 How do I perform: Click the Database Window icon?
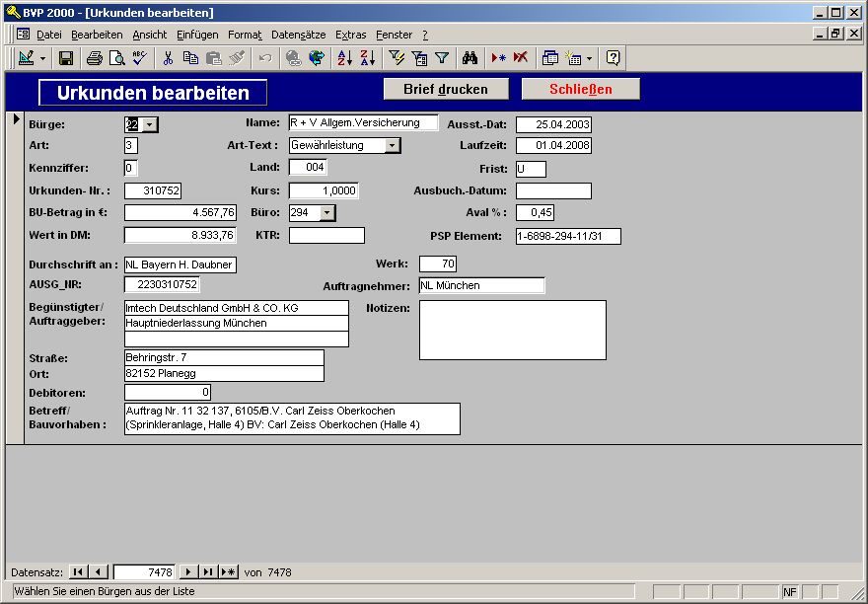(549, 57)
